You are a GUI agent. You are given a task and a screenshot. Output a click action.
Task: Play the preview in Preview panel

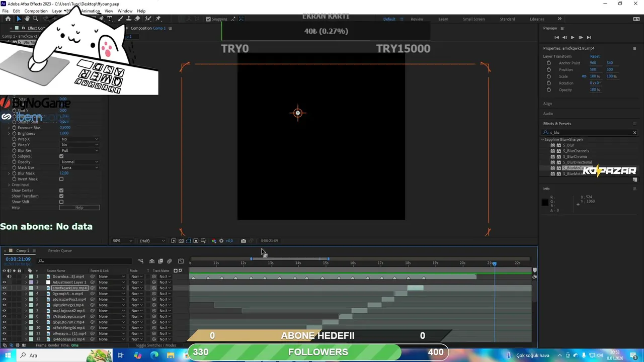click(573, 37)
